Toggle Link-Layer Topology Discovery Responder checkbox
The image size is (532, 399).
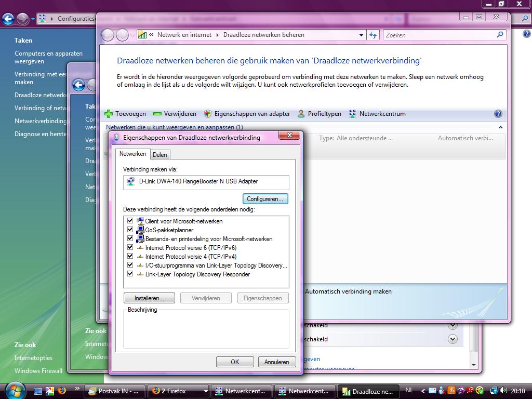(129, 274)
